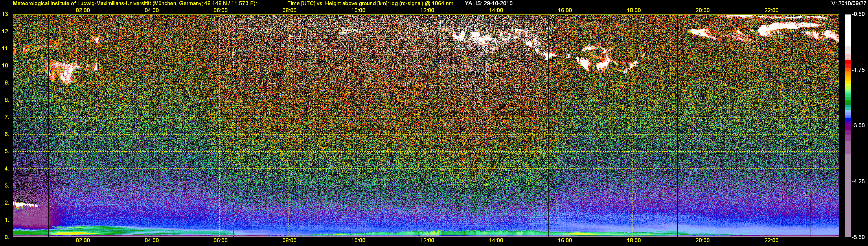Click the -5.50 color scale value
The image size is (868, 246).
point(858,237)
